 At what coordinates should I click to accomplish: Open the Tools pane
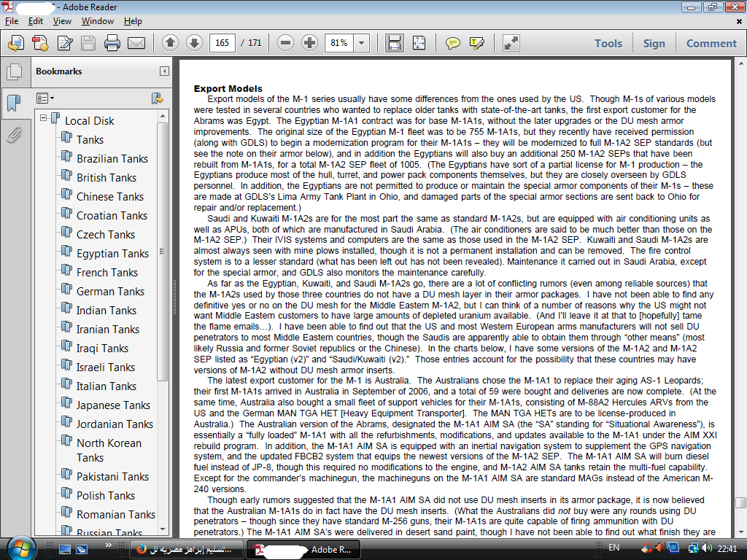(608, 43)
